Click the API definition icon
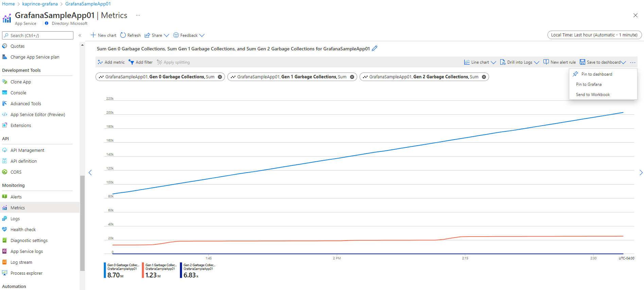This screenshot has width=644, height=290. pyautogui.click(x=5, y=161)
